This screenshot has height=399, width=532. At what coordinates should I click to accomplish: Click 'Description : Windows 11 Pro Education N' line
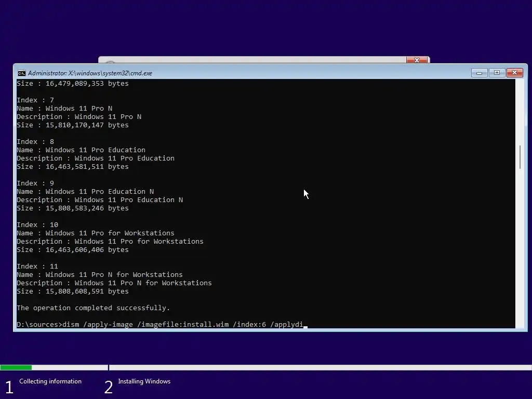click(100, 200)
